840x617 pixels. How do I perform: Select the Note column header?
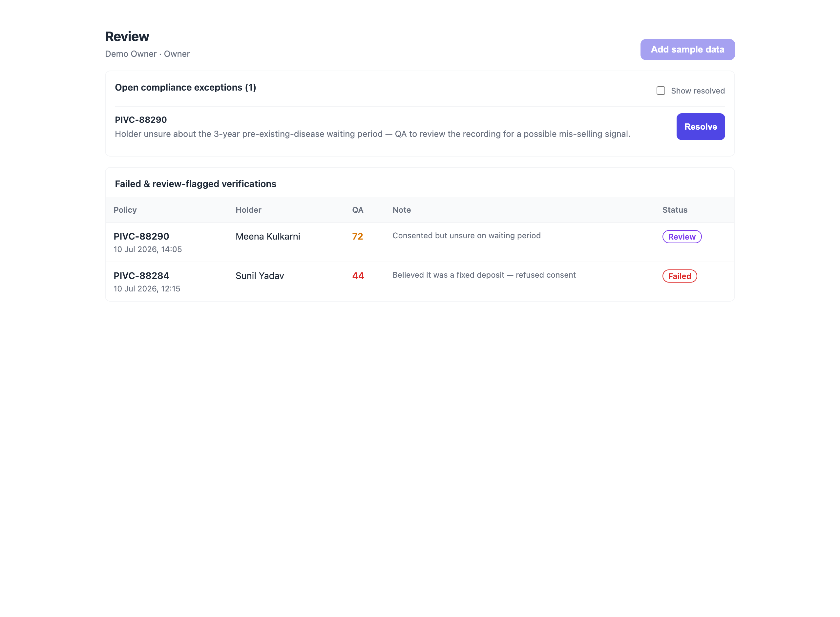[401, 210]
